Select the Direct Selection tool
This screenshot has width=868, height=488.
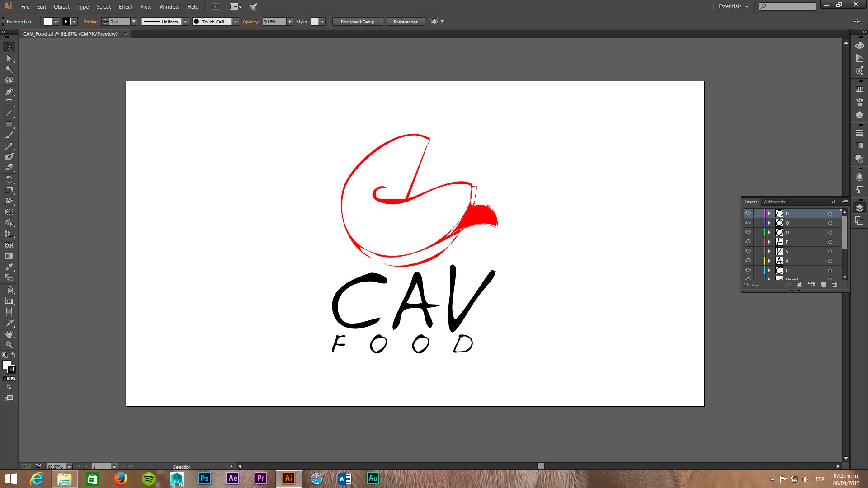pyautogui.click(x=9, y=58)
